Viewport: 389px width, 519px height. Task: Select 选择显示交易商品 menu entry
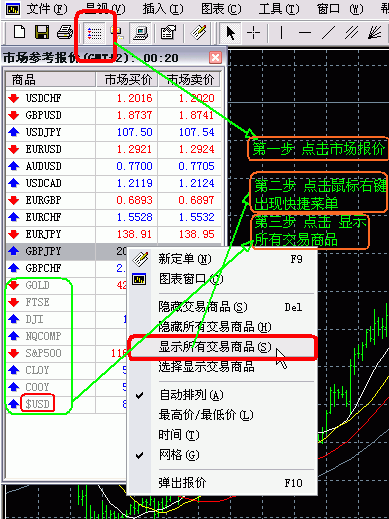coord(222,367)
